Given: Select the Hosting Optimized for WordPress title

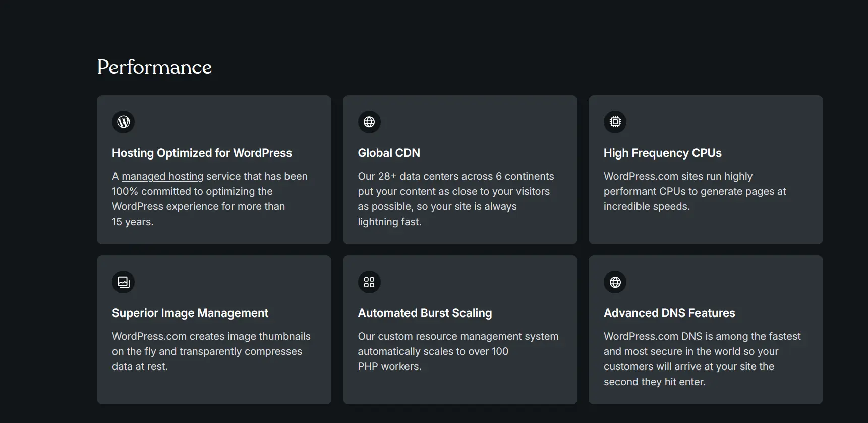Looking at the screenshot, I should (x=202, y=153).
